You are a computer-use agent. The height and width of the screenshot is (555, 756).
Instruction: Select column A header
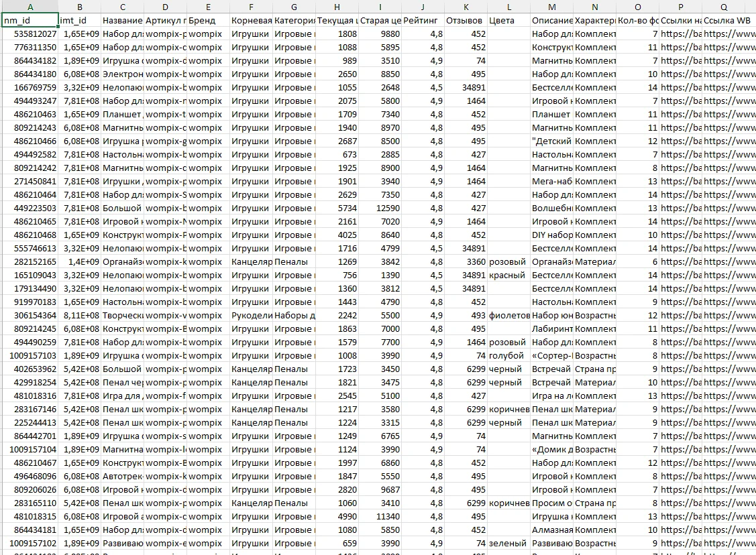click(x=30, y=7)
